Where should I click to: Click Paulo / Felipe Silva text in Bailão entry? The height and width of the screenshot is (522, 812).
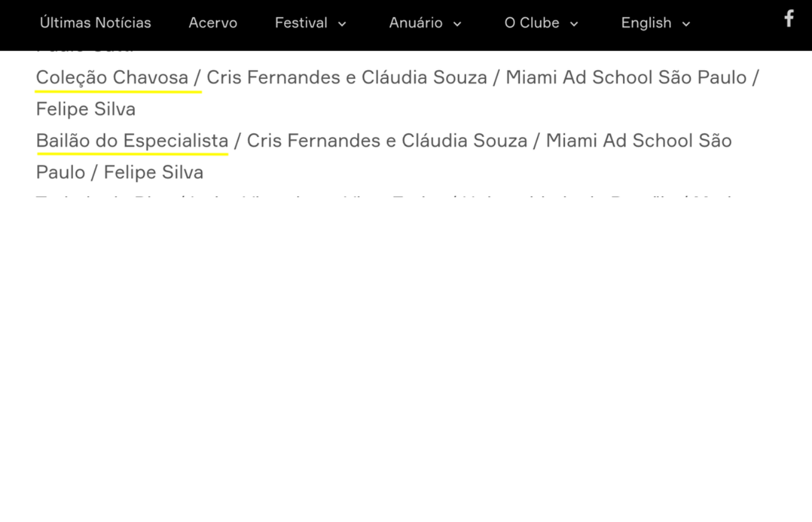click(x=119, y=172)
